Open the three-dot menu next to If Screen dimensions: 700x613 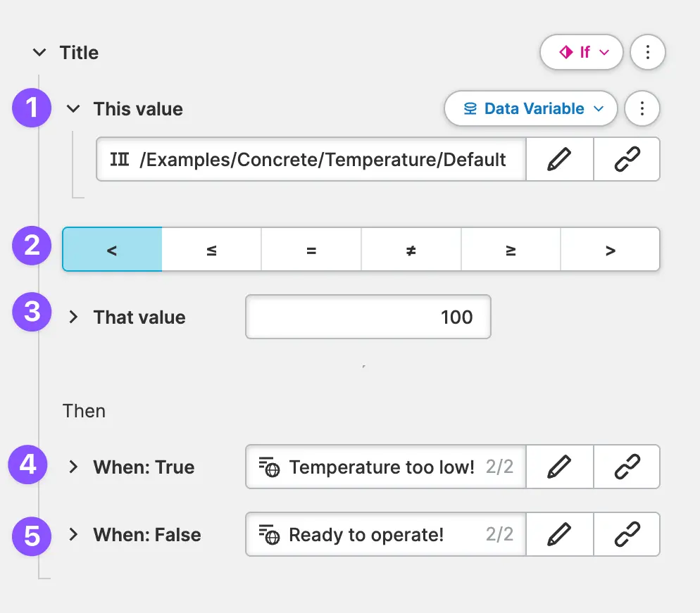[648, 53]
